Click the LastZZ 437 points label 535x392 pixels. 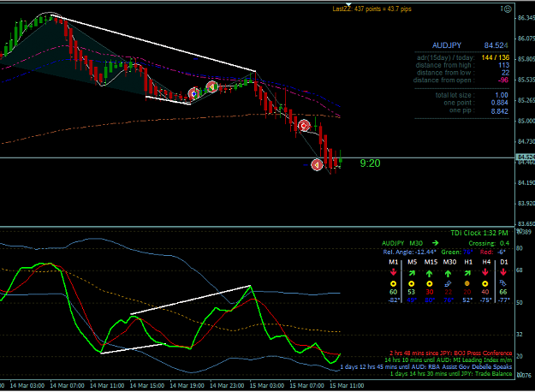(x=372, y=9)
